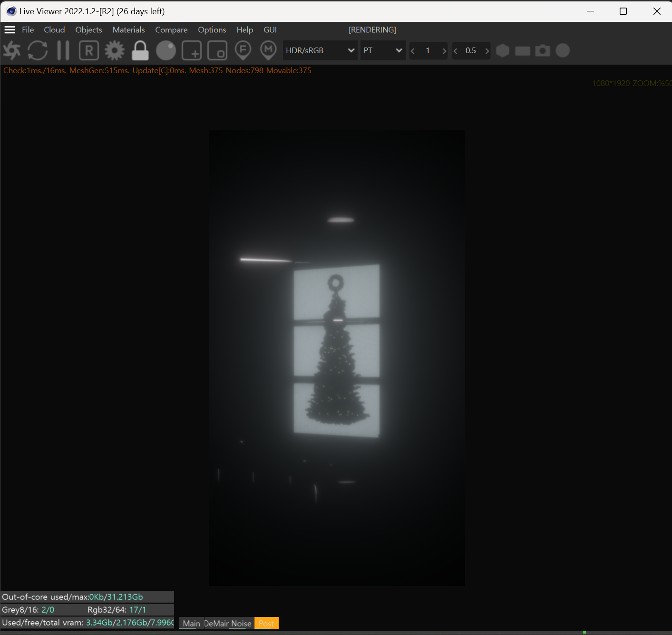Image resolution: width=672 pixels, height=635 pixels.
Task: Maximize the Live Viewer window
Action: coord(623,11)
